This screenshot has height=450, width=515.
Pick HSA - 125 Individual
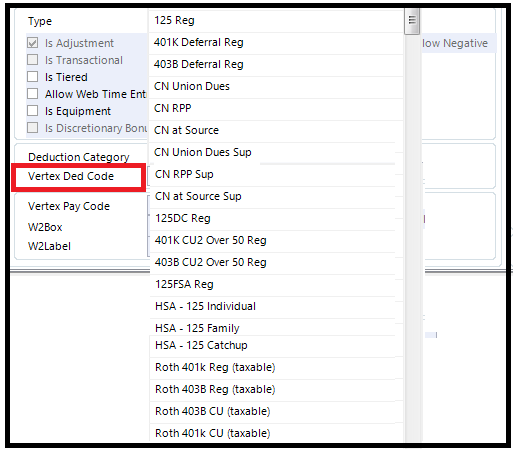tap(276, 307)
